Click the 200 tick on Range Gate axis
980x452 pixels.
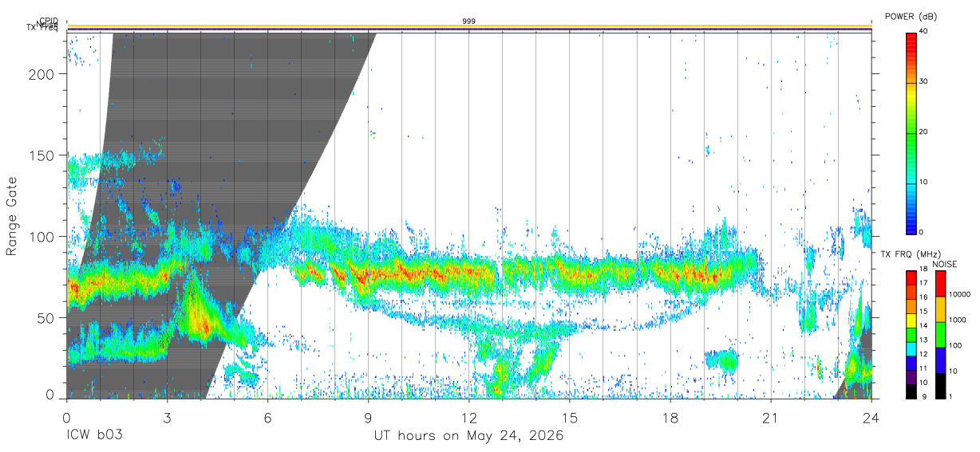pos(41,74)
